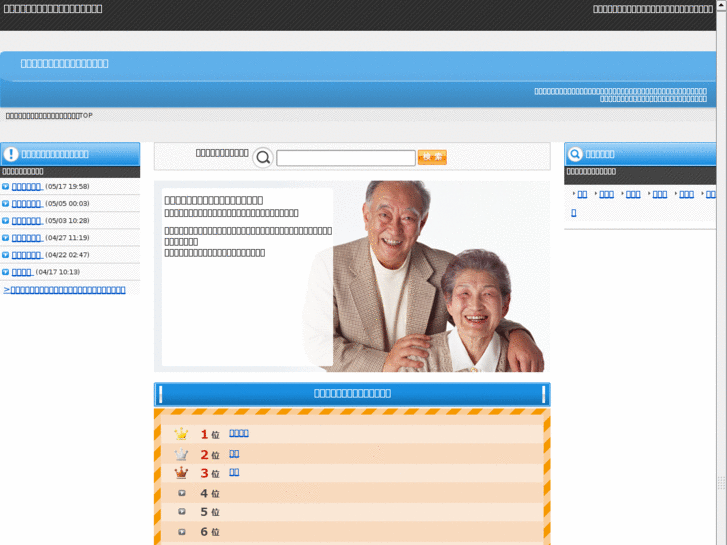
Task: Click the exclamation mark icon in left sidebar header
Action: pos(11,154)
